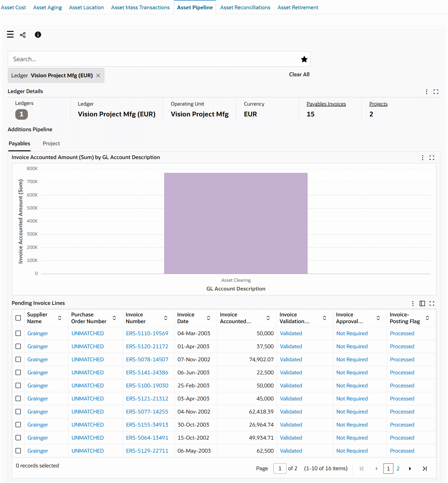
Task: Click the star saved-search icon
Action: (x=304, y=59)
